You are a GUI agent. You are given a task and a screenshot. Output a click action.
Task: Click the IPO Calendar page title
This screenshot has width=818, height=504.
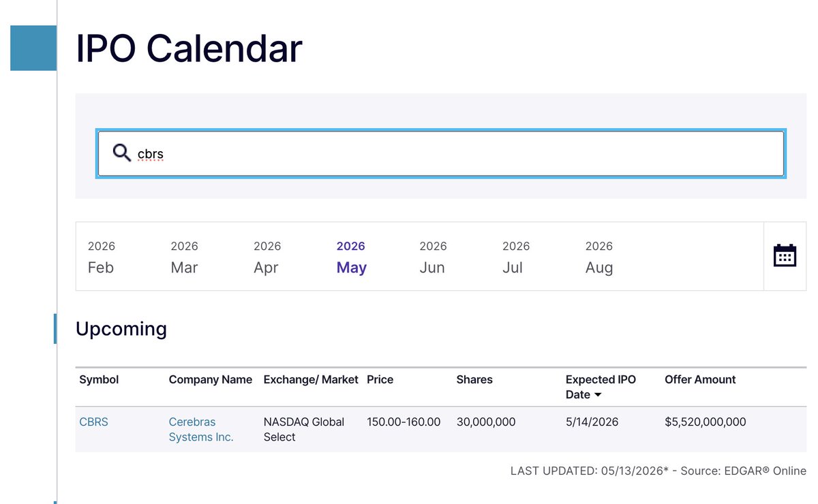tap(189, 48)
